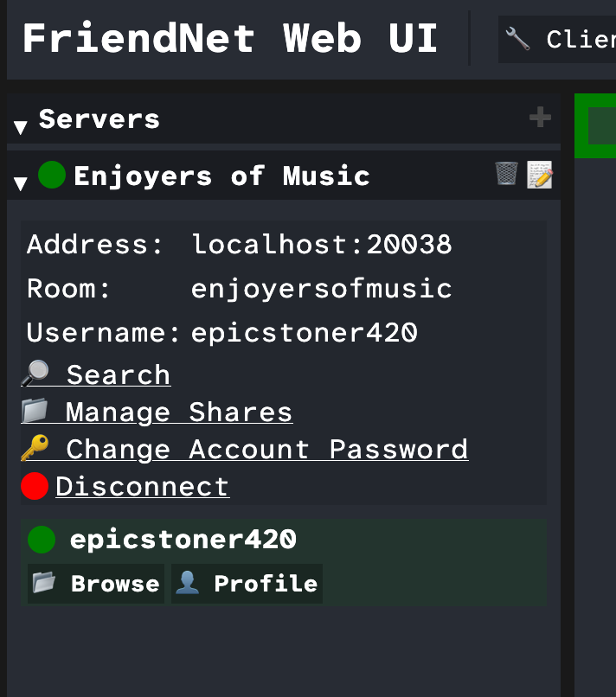
Task: Click the Servers header label
Action: pyautogui.click(x=99, y=119)
